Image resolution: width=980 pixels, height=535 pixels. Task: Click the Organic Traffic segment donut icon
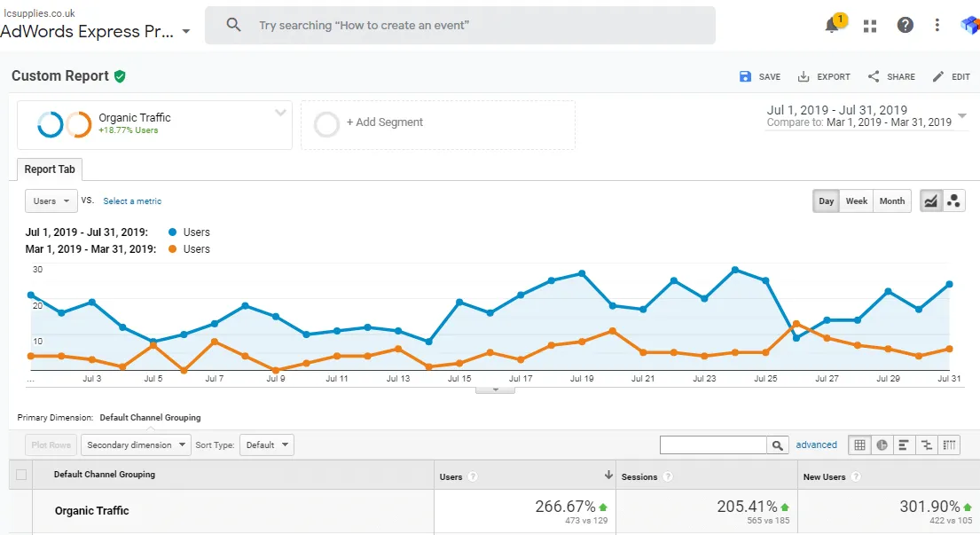(65, 124)
